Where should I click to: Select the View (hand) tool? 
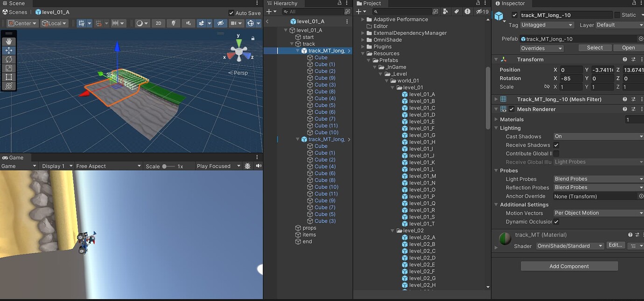click(x=8, y=41)
